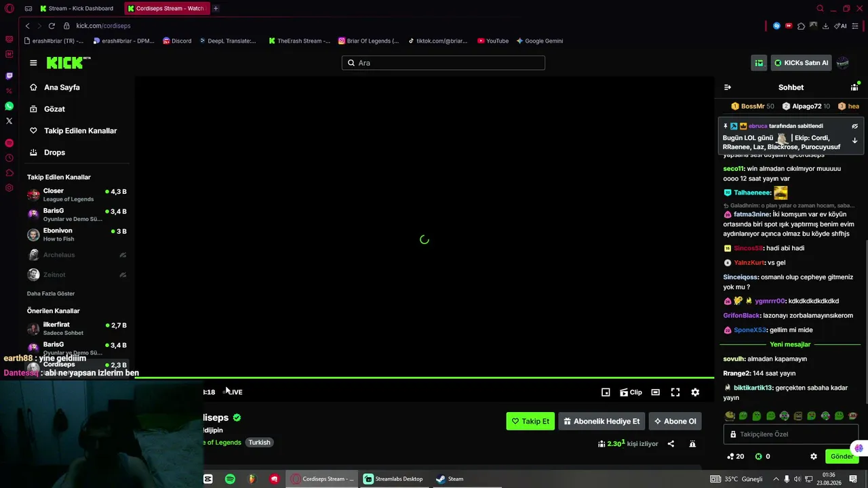Open chat settings gear
The height and width of the screenshot is (488, 868).
coord(814,457)
